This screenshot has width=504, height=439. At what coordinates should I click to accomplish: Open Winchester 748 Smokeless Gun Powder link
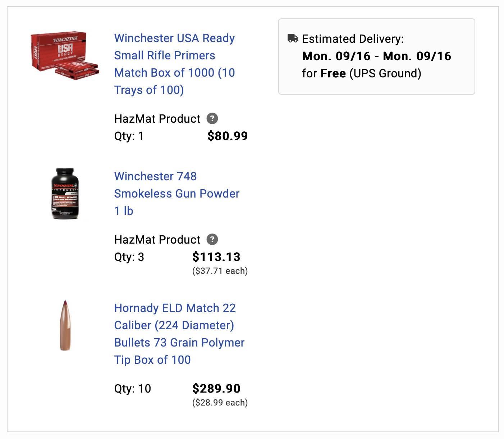(177, 194)
